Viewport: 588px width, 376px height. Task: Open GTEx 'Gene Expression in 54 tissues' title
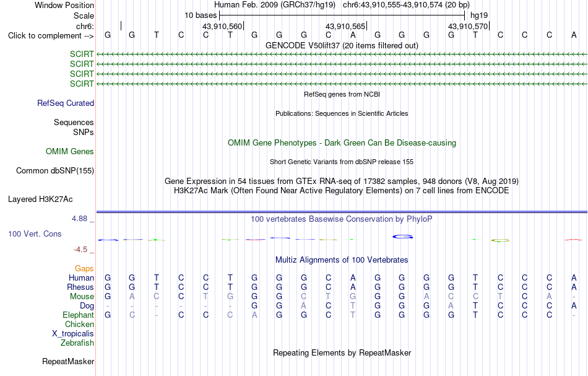[342, 181]
